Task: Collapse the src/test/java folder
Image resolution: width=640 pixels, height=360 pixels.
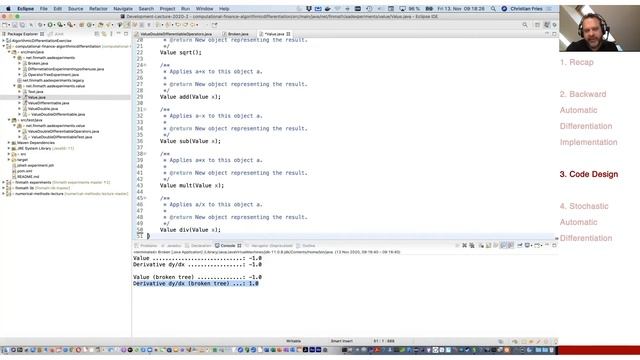Action: [x=9, y=120]
